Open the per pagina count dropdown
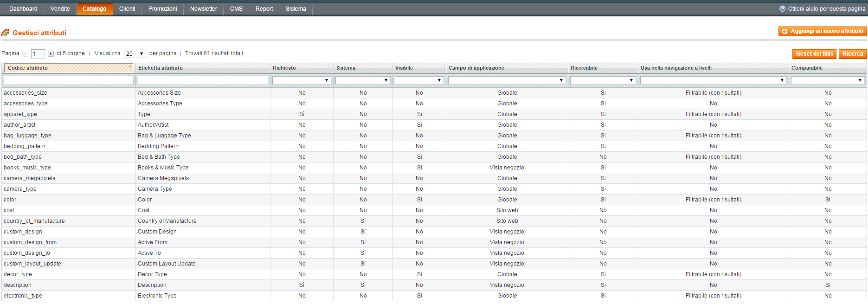868x305 pixels. [135, 54]
